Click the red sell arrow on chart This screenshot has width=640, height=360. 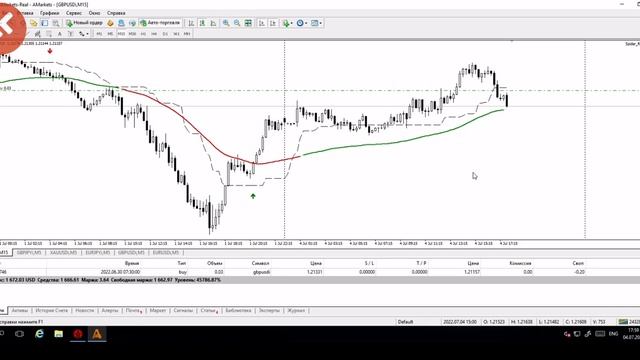[x=50, y=51]
